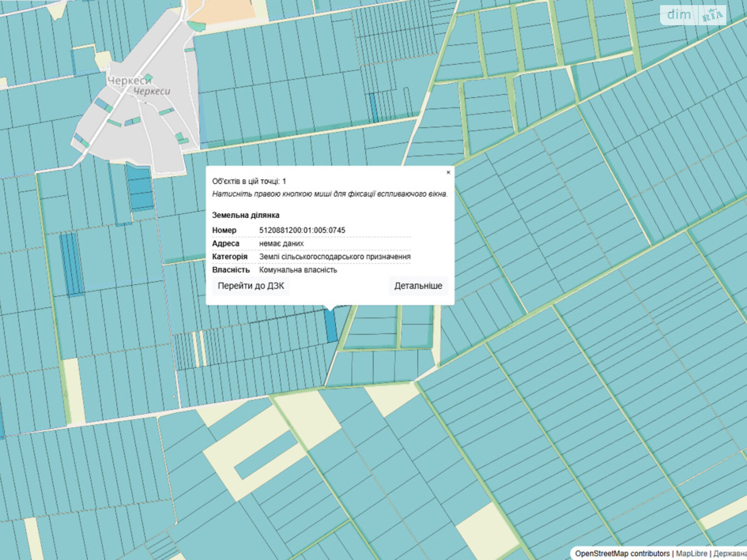Click the 'Землі сільськогосподарського призначення' category value
The height and width of the screenshot is (560, 747).
tap(335, 257)
